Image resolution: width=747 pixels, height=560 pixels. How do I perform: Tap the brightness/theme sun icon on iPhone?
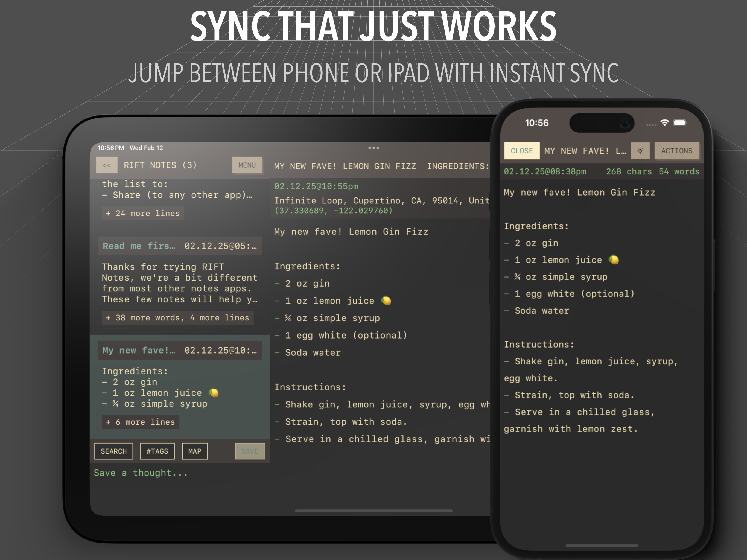coord(640,151)
